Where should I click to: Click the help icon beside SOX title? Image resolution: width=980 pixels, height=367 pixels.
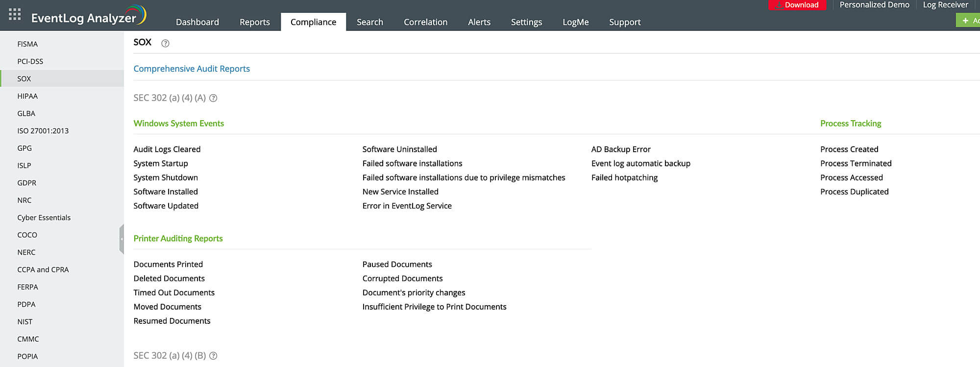coord(166,43)
